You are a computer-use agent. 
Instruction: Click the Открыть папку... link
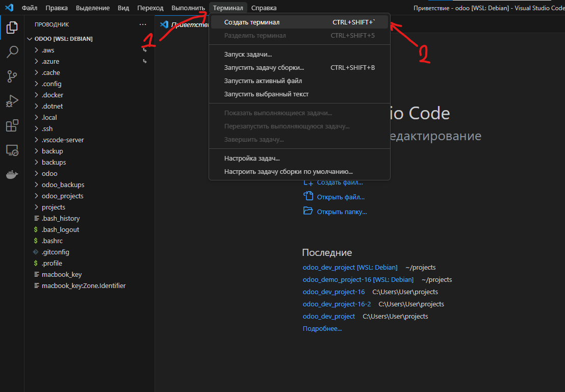click(342, 212)
